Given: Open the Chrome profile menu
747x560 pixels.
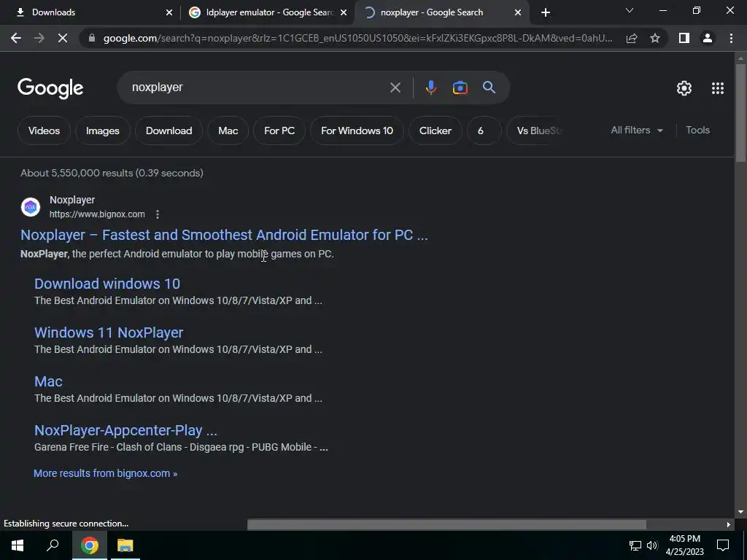Looking at the screenshot, I should [708, 38].
